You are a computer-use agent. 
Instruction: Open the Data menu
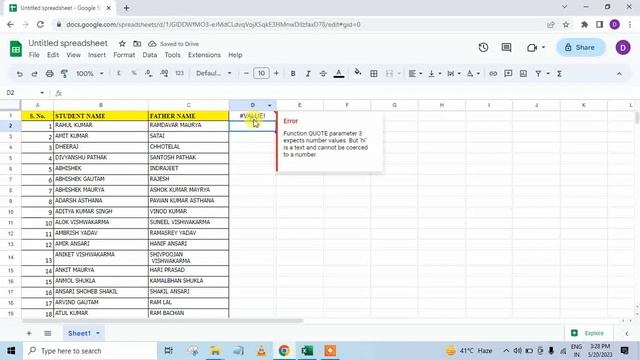(150, 55)
